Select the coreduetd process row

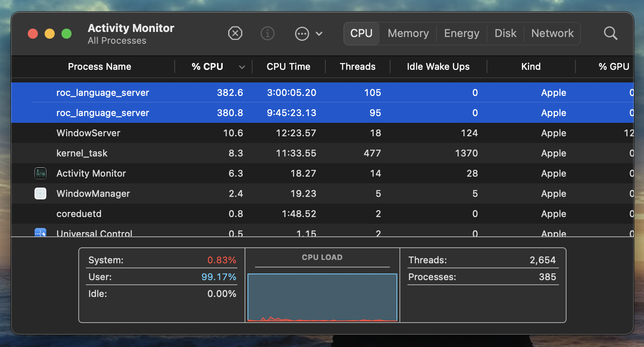(x=322, y=214)
